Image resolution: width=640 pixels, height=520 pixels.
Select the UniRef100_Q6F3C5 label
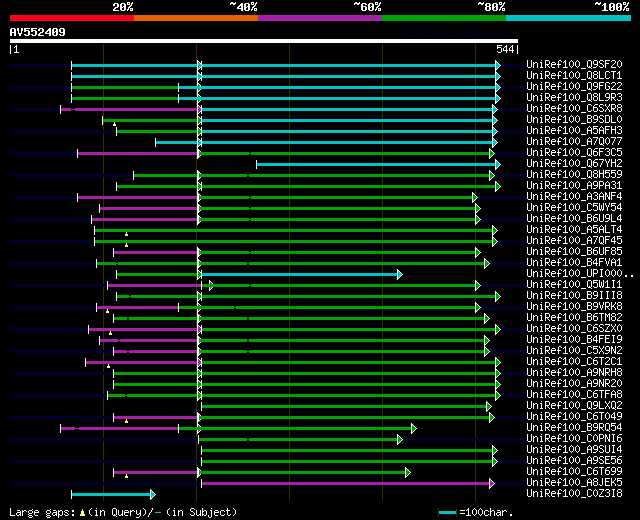point(574,153)
